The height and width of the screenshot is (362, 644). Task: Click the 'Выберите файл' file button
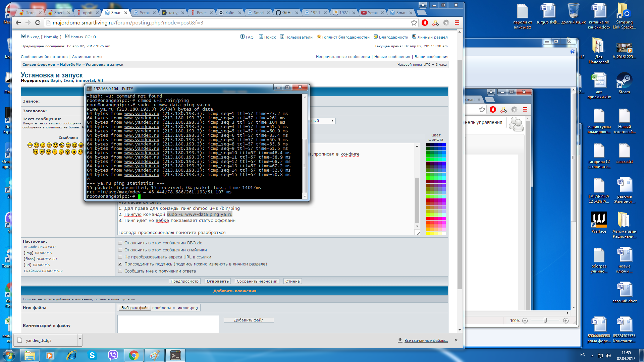pyautogui.click(x=135, y=308)
